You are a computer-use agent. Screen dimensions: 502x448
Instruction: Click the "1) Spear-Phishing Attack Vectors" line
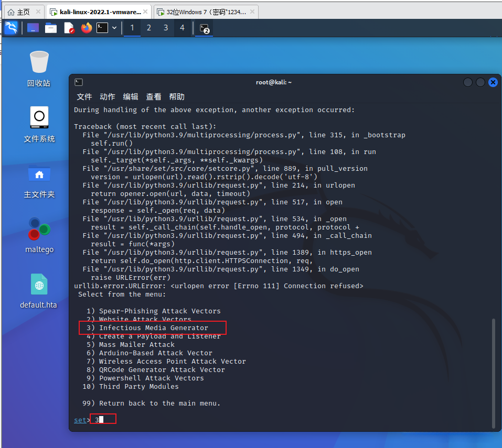tap(154, 311)
